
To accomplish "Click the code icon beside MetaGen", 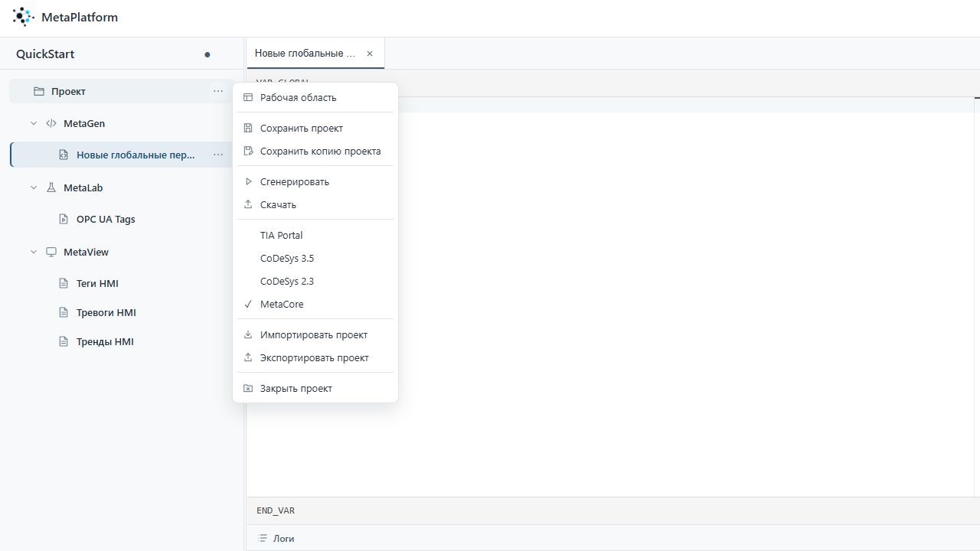I will 51,123.
